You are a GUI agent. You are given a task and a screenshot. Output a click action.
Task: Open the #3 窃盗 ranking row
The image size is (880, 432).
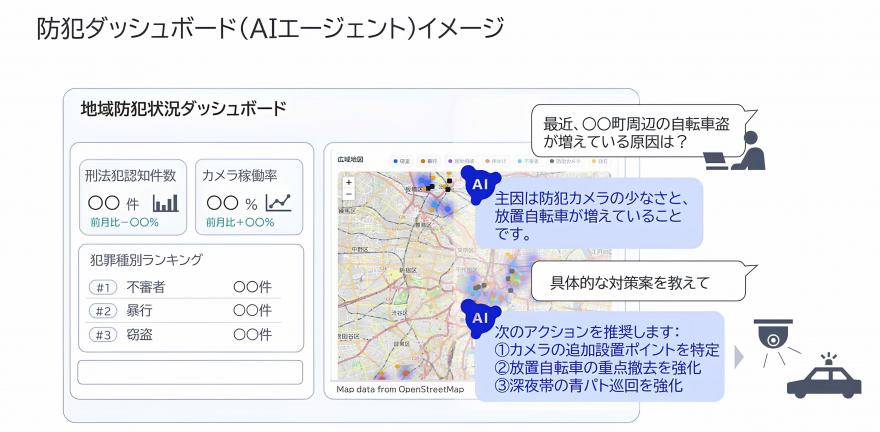coord(184,335)
